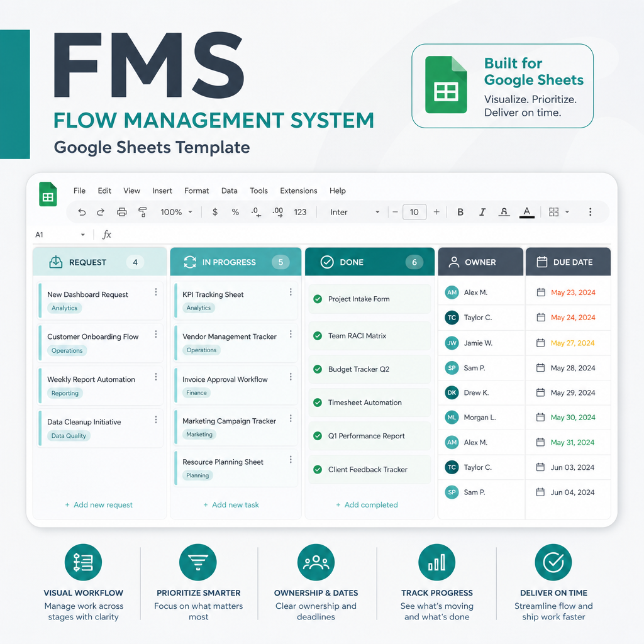Increase font size with plus button
644x644 pixels.
coord(436,212)
